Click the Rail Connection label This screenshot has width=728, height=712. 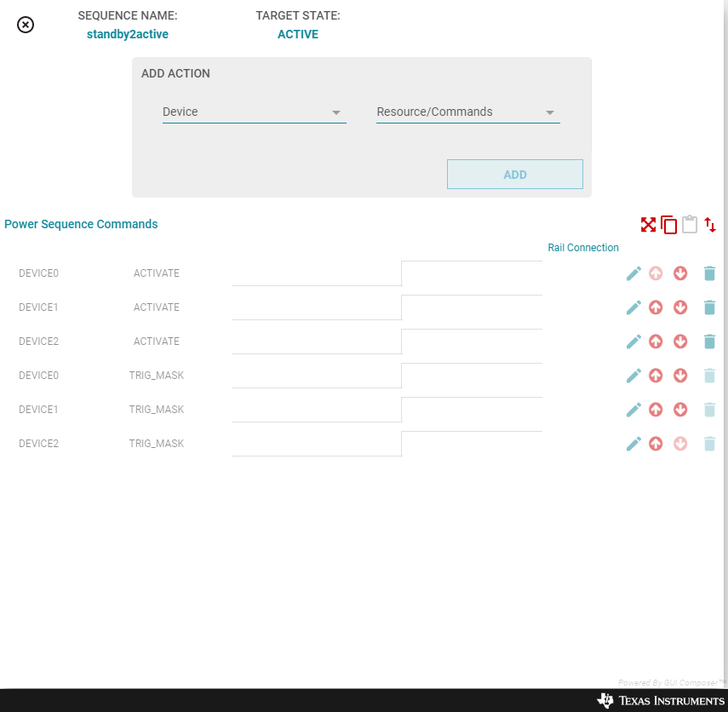pos(583,248)
